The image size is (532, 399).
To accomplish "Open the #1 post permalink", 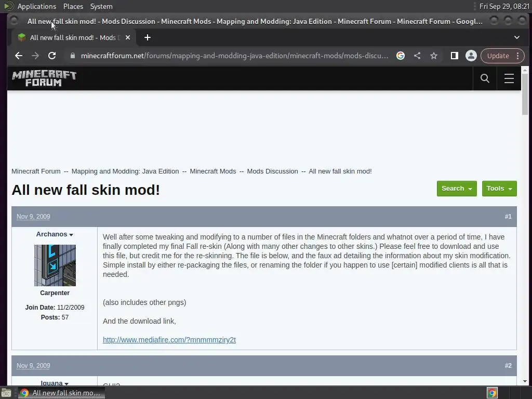I will point(508,217).
